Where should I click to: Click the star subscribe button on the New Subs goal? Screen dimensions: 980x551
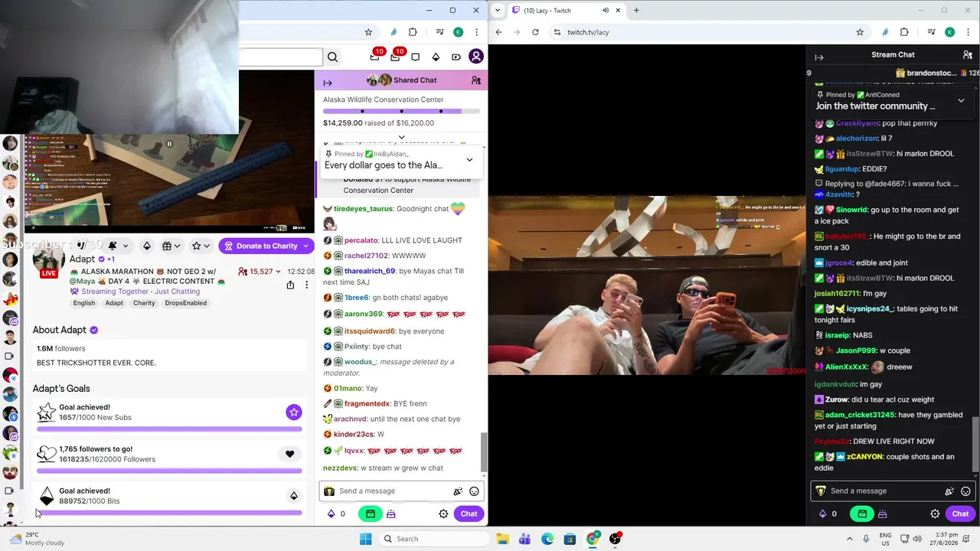point(294,412)
